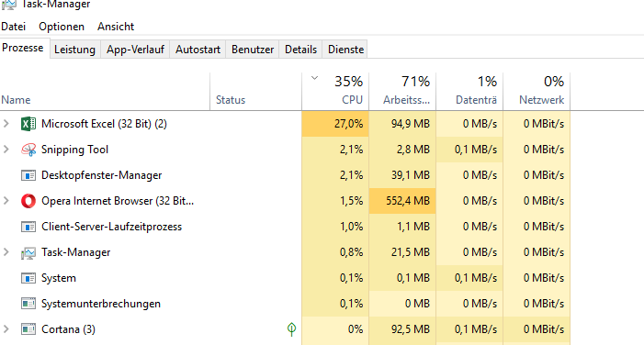This screenshot has height=345, width=644.
Task: Select the Desktopfenster-Manager row name
Action: (x=101, y=175)
